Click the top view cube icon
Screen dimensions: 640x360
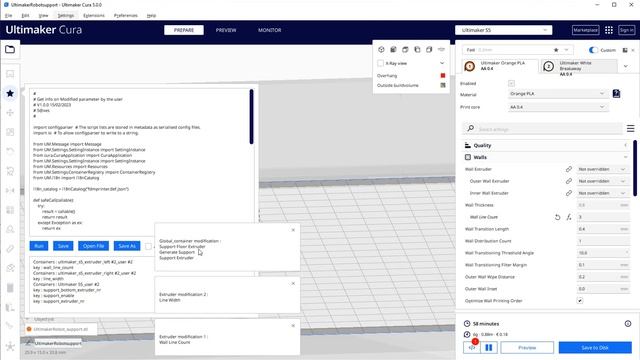pyautogui.click(x=405, y=49)
